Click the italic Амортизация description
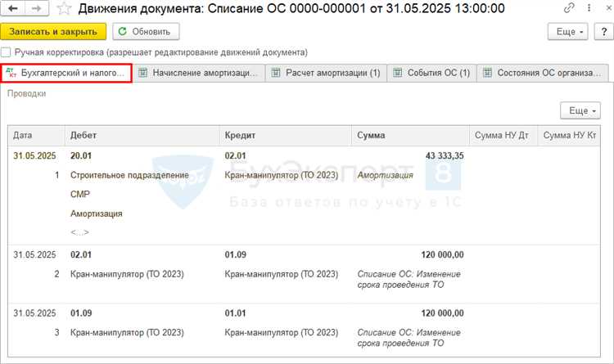Screen dimensions: 614x364 point(386,175)
